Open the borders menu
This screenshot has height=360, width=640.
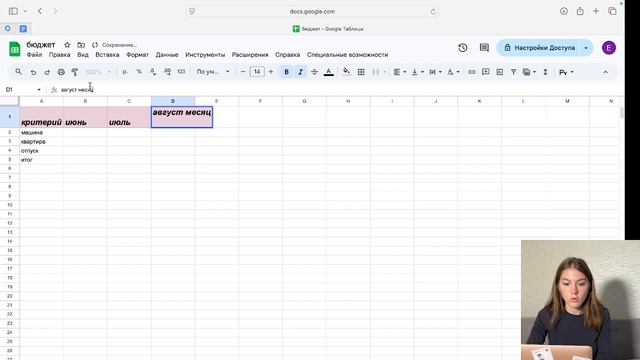pos(361,72)
